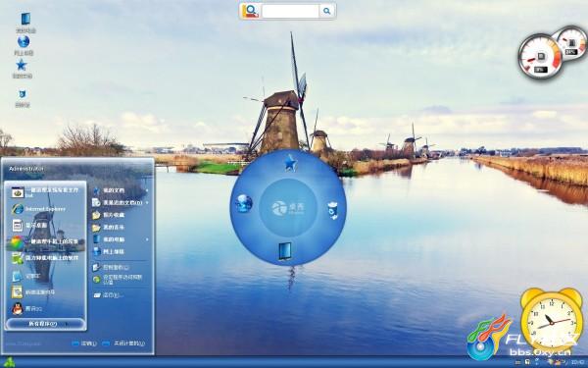Open the blue globe network desktop icon
Image resolution: width=588 pixels, height=368 pixels.
pos(24,41)
